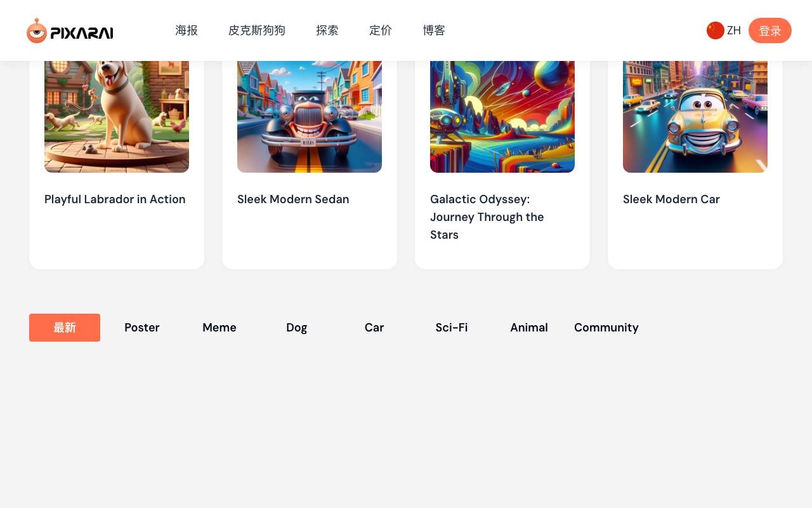Image resolution: width=812 pixels, height=508 pixels.
Task: Open the Sleek Modern Sedan image
Action: pyautogui.click(x=310, y=117)
